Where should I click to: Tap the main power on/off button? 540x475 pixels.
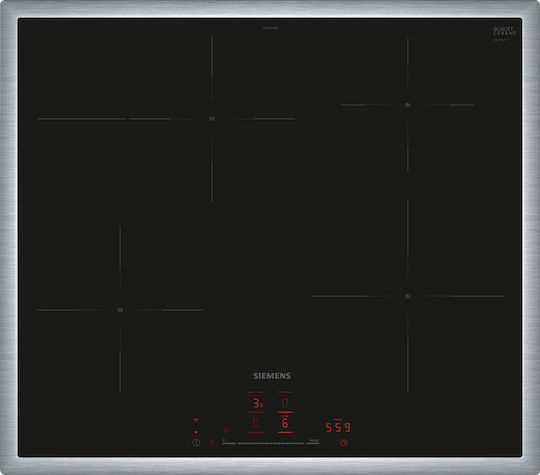[x=196, y=443]
